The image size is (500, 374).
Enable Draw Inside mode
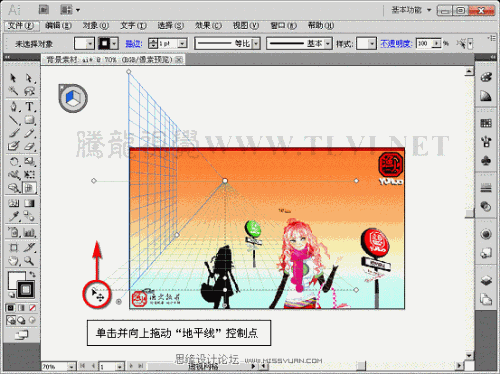tap(32, 320)
